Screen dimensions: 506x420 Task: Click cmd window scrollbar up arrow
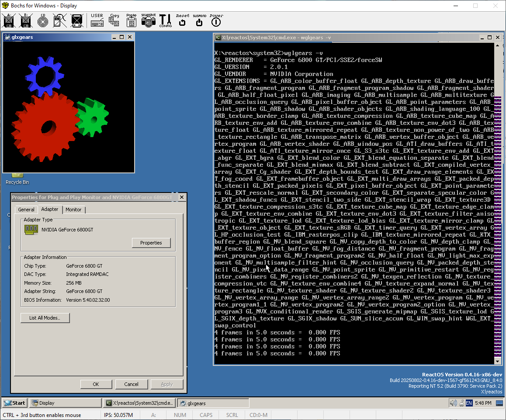pos(498,46)
